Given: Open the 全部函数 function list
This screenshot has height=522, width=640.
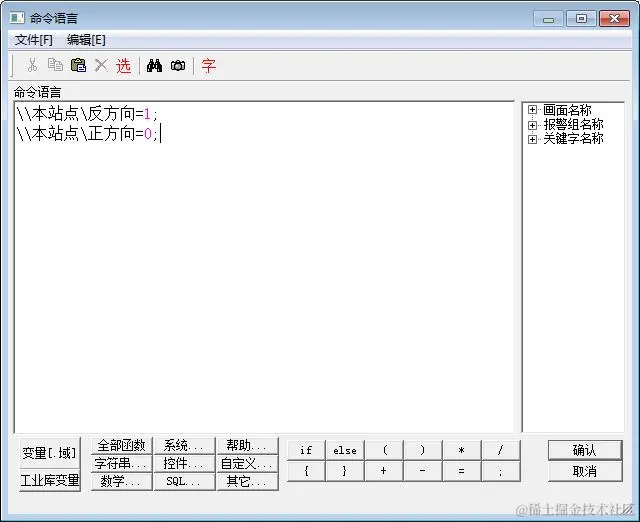Looking at the screenshot, I should (x=122, y=445).
